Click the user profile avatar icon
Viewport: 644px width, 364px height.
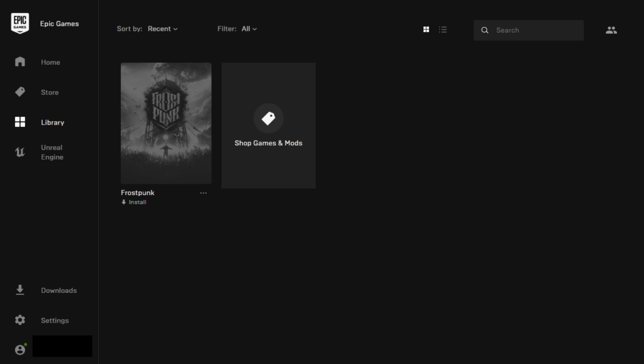(20, 350)
